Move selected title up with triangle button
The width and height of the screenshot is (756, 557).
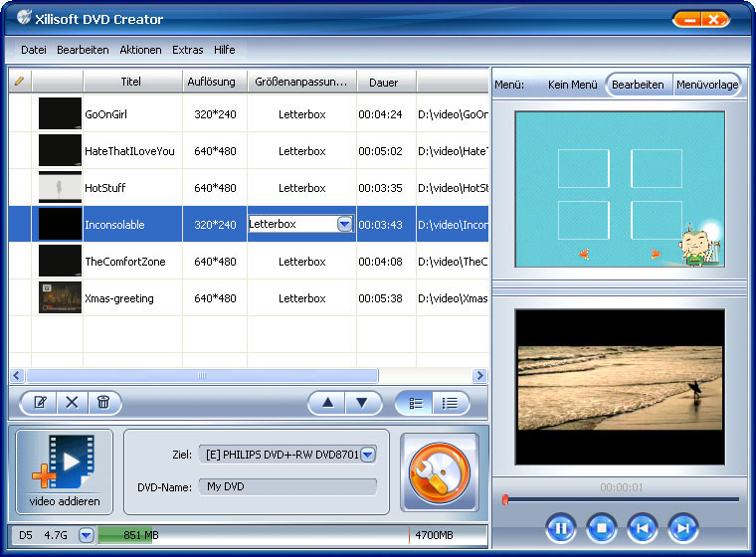click(327, 403)
